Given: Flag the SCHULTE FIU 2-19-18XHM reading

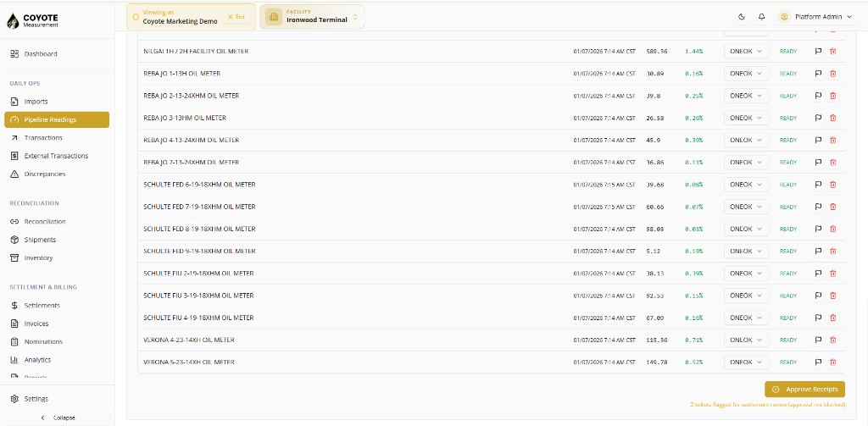Looking at the screenshot, I should coord(818,274).
